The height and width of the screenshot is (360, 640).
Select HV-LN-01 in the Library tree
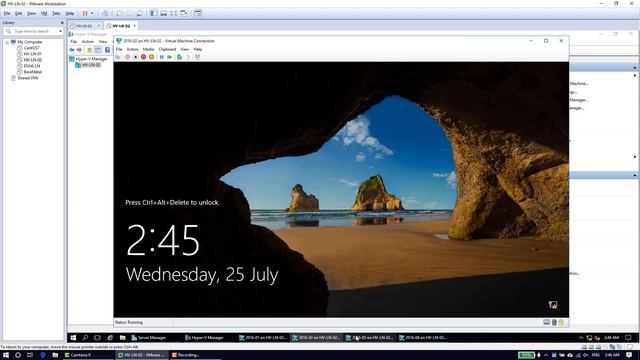point(32,54)
